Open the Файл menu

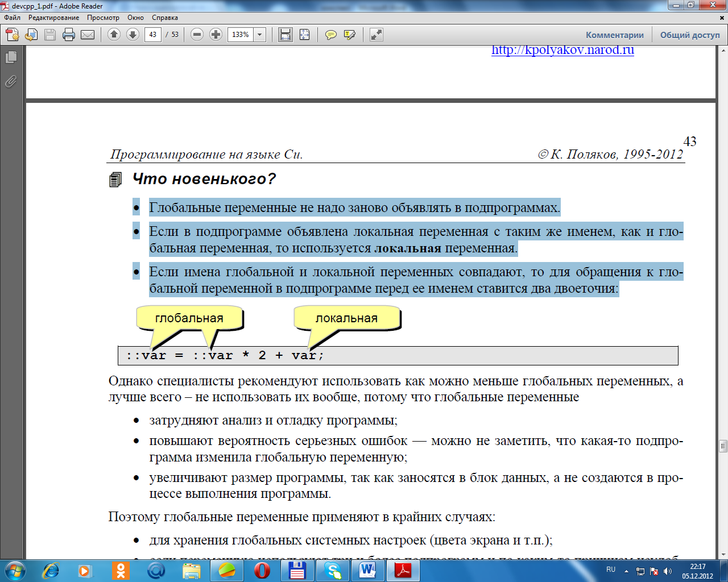point(13,18)
